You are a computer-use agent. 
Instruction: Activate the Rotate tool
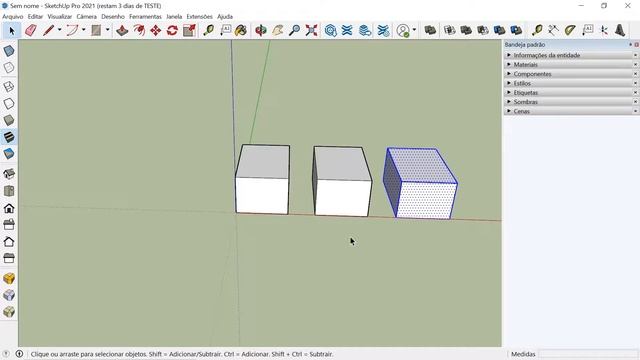(172, 31)
